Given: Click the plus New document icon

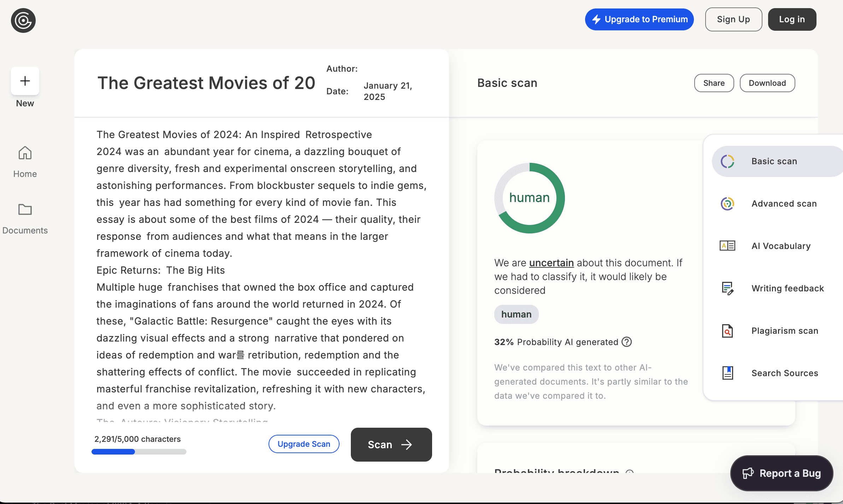Looking at the screenshot, I should [x=25, y=81].
